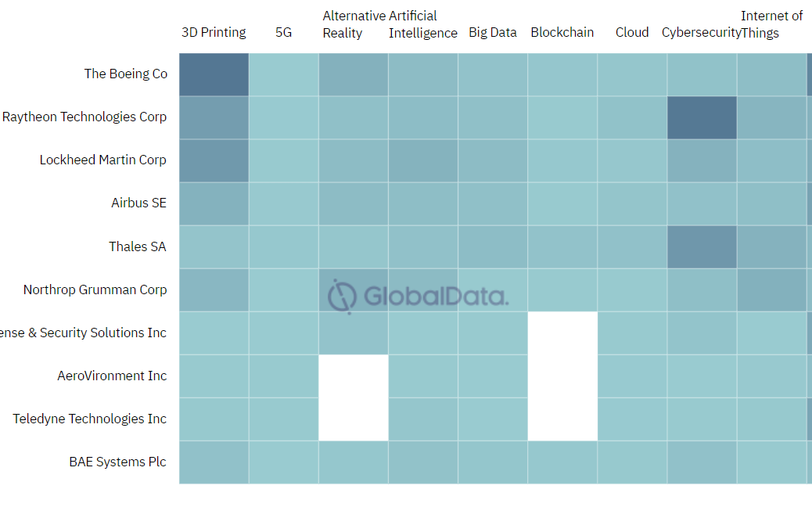Open the BAE Systems Plc row label
This screenshot has height=507, width=812.
(117, 462)
